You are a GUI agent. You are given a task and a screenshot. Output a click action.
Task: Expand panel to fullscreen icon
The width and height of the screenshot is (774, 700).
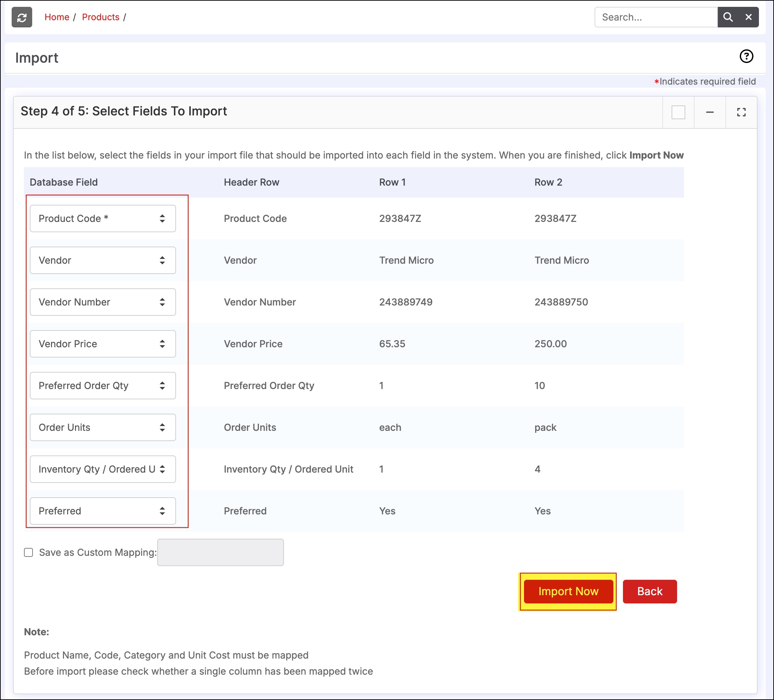[x=741, y=113]
